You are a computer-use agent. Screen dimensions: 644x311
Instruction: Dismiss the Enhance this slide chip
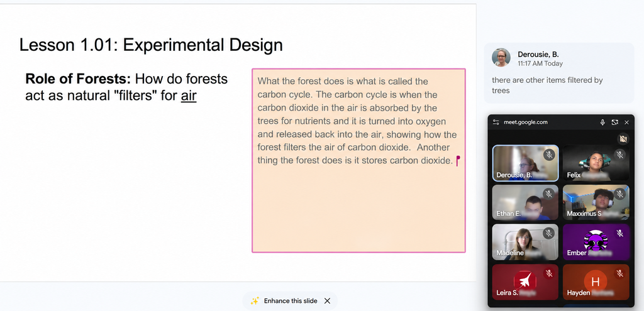(327, 301)
